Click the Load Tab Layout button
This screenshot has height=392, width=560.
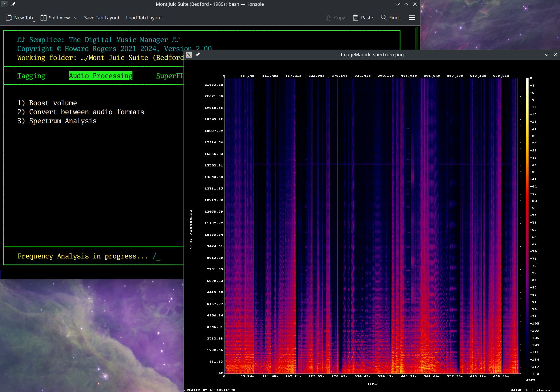tap(144, 18)
